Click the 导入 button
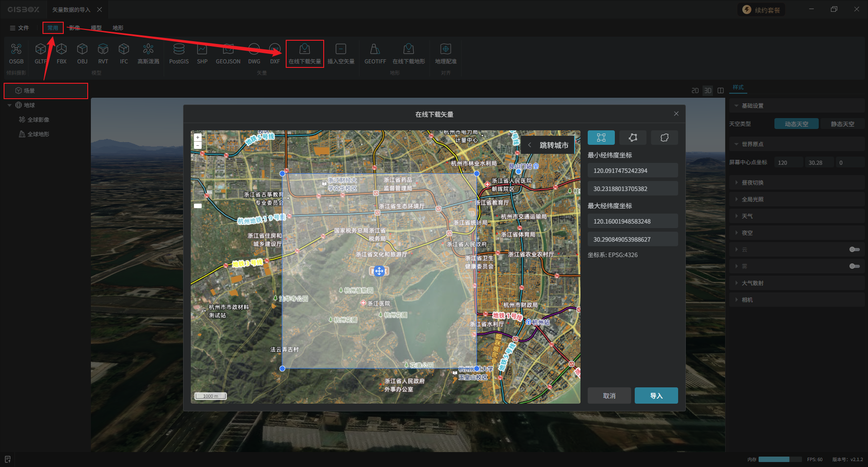This screenshot has height=467, width=868. (x=656, y=396)
